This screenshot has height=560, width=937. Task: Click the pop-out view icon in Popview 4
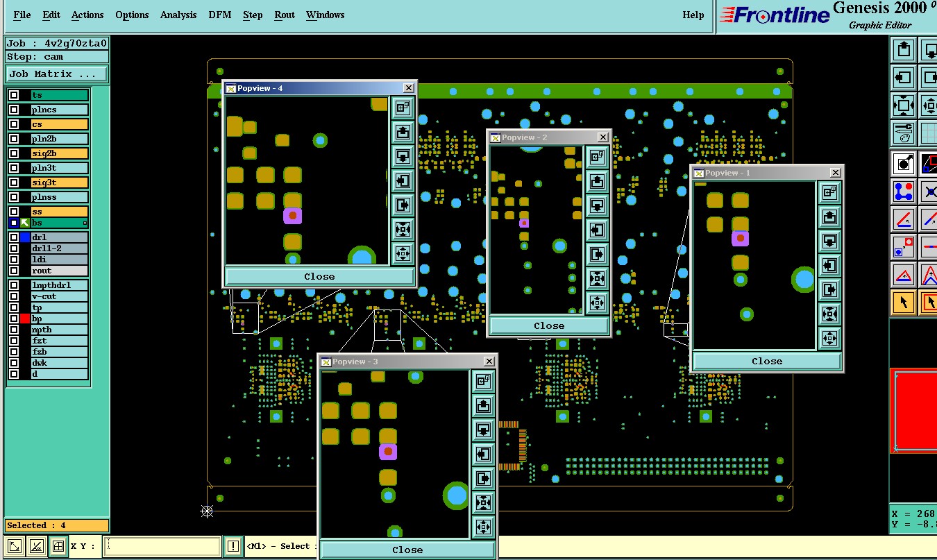403,108
